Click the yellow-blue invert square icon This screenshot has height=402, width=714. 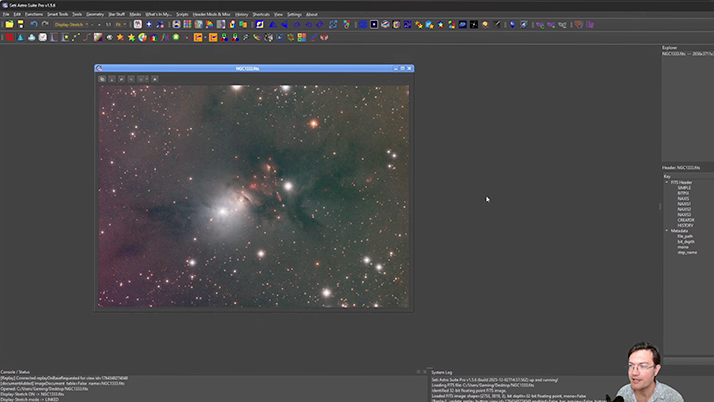click(x=260, y=24)
